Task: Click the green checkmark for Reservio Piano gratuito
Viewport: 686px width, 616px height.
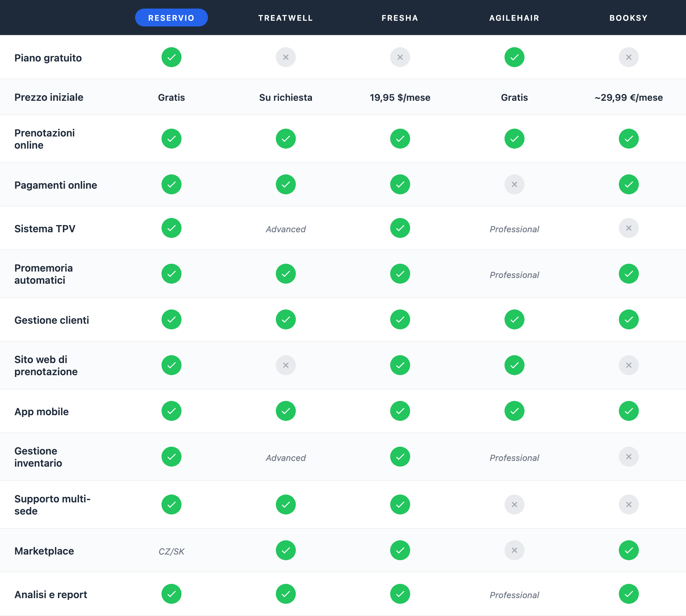Action: (171, 57)
